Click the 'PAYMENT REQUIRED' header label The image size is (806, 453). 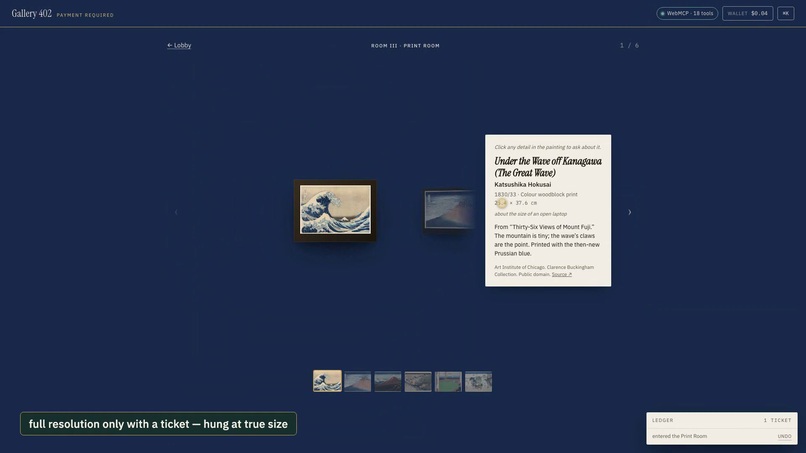click(85, 15)
